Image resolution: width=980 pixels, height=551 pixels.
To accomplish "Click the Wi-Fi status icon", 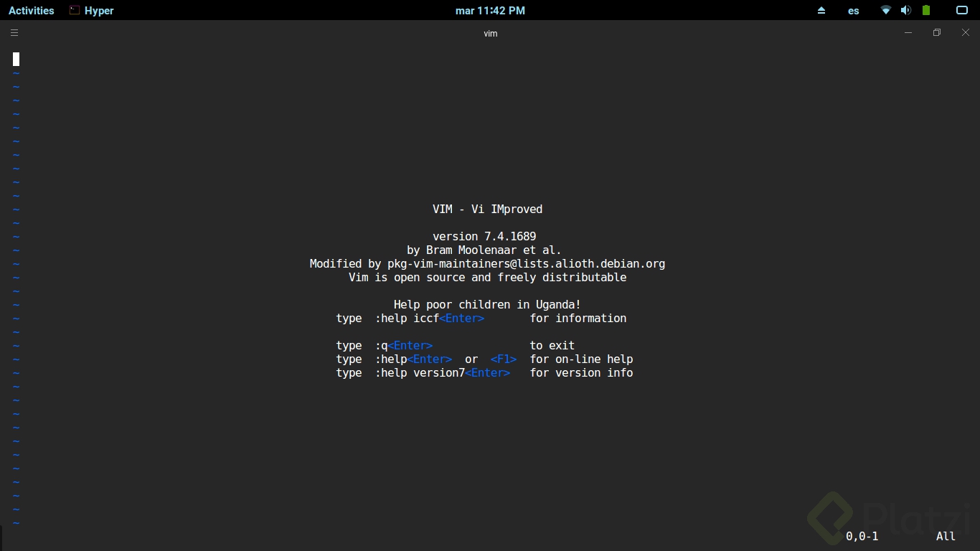I will click(x=885, y=10).
